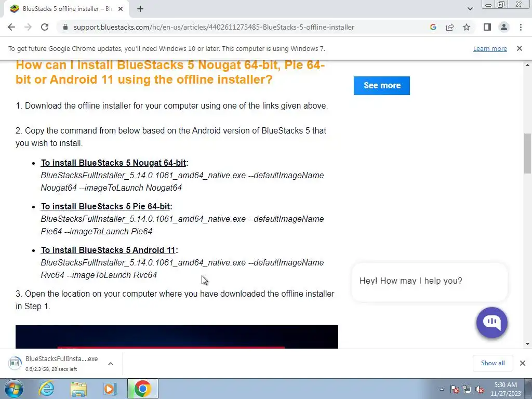Toggle the Chrome side panel
This screenshot has width=532, height=399.
(x=487, y=27)
